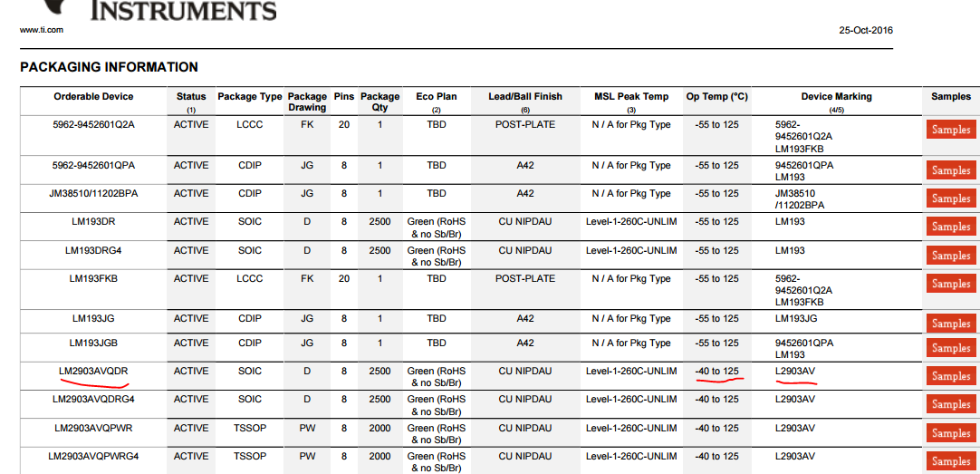This screenshot has height=474, width=980.
Task: Click -40 to 125 in LM2903AVQDR row
Action: [716, 371]
